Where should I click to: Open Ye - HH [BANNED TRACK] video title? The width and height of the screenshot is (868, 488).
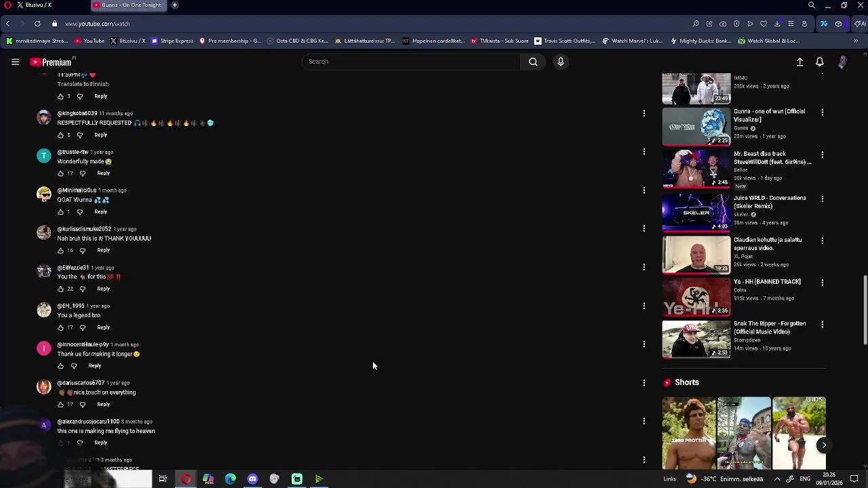pos(767,282)
